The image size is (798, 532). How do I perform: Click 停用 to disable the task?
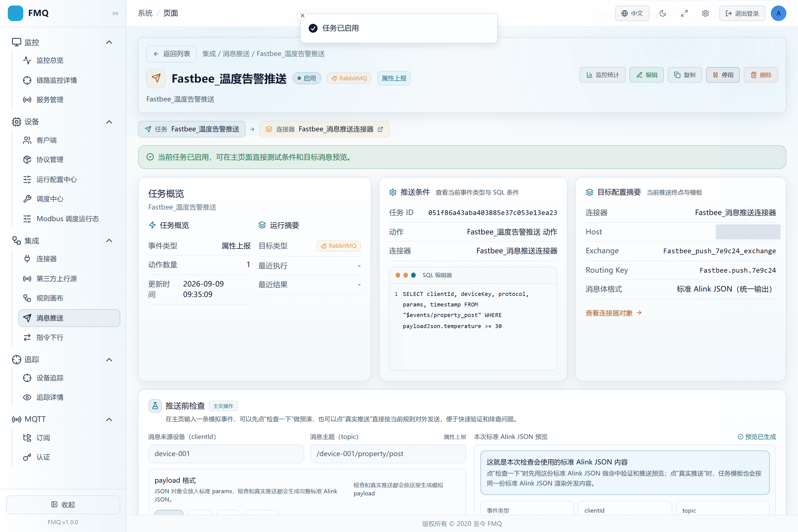723,75
